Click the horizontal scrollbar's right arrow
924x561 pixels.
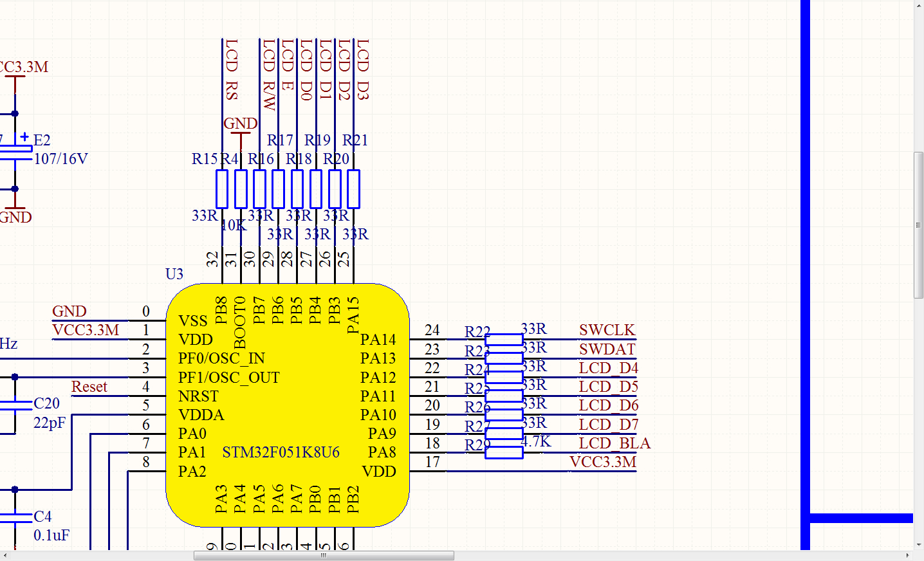coord(908,555)
